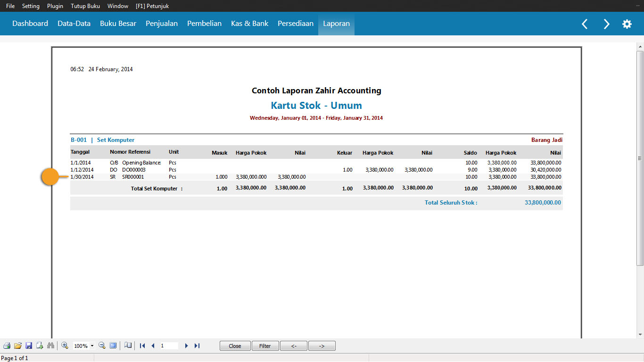The height and width of the screenshot is (362, 644).
Task: Click the scrollbar down arrow
Action: pos(640,334)
